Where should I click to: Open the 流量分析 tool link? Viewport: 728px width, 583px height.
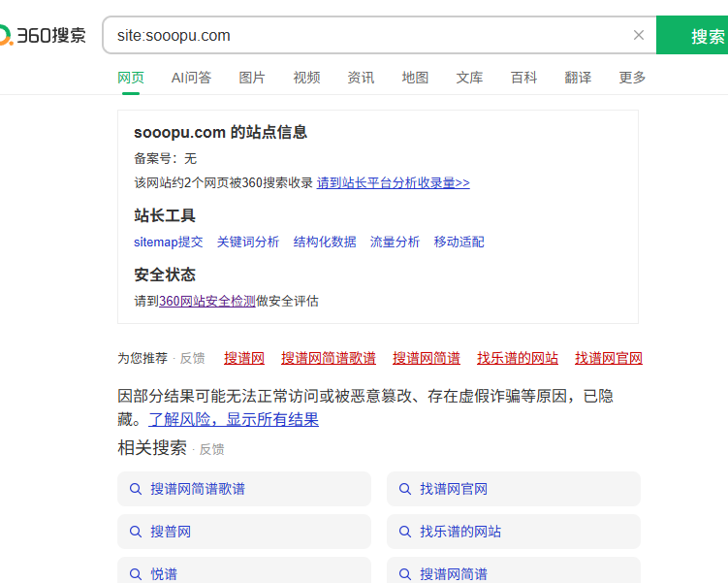click(x=395, y=242)
